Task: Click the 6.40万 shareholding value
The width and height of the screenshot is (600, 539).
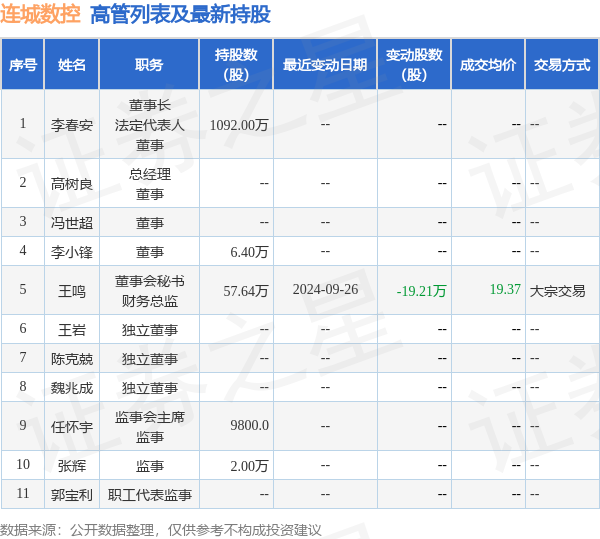Action: click(249, 252)
